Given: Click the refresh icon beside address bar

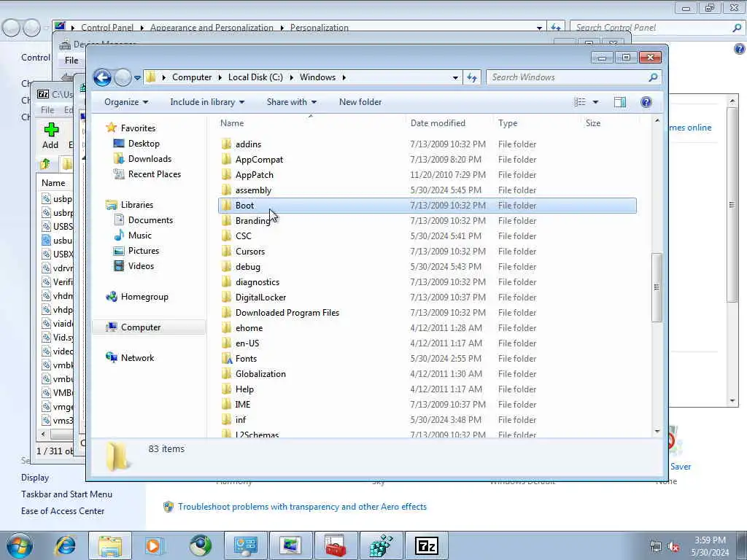Looking at the screenshot, I should 472,77.
